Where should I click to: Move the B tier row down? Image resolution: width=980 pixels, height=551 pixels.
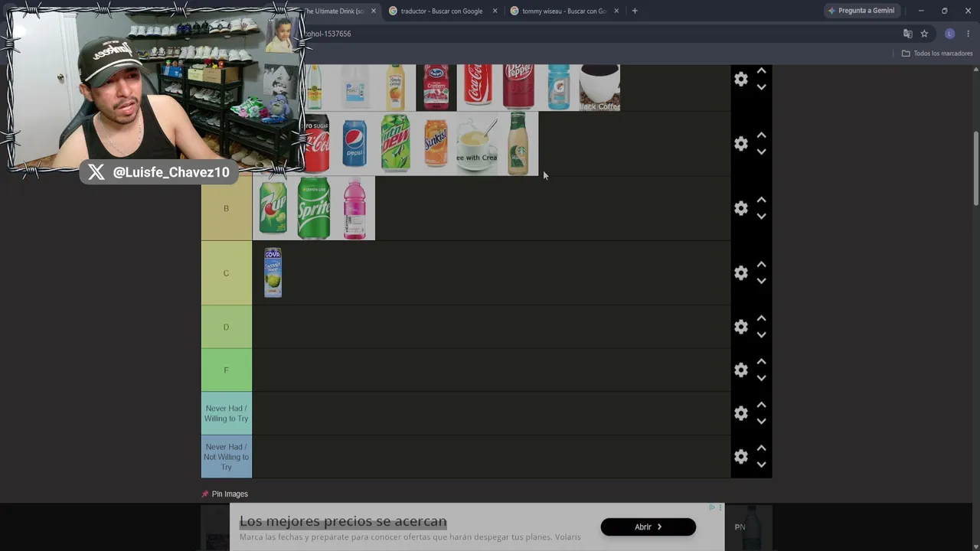coord(761,217)
